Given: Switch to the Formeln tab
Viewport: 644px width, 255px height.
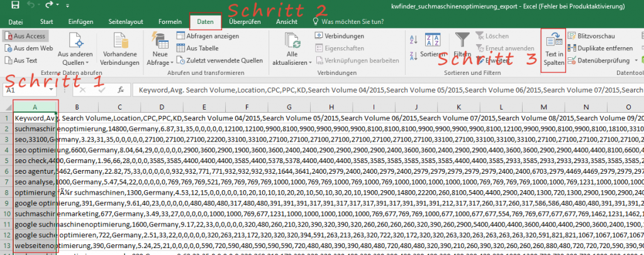Looking at the screenshot, I should [x=170, y=22].
